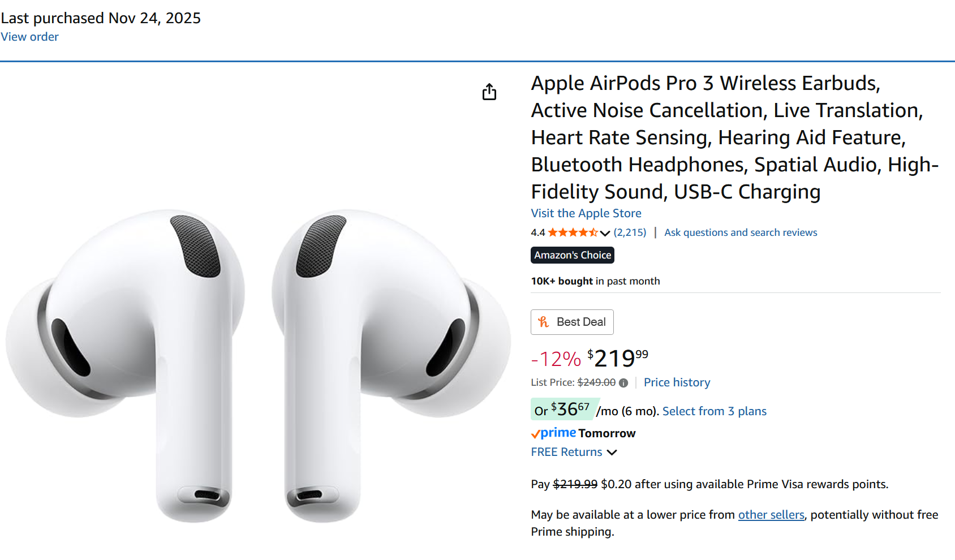Open the 2,215 reviews count link

pos(630,232)
